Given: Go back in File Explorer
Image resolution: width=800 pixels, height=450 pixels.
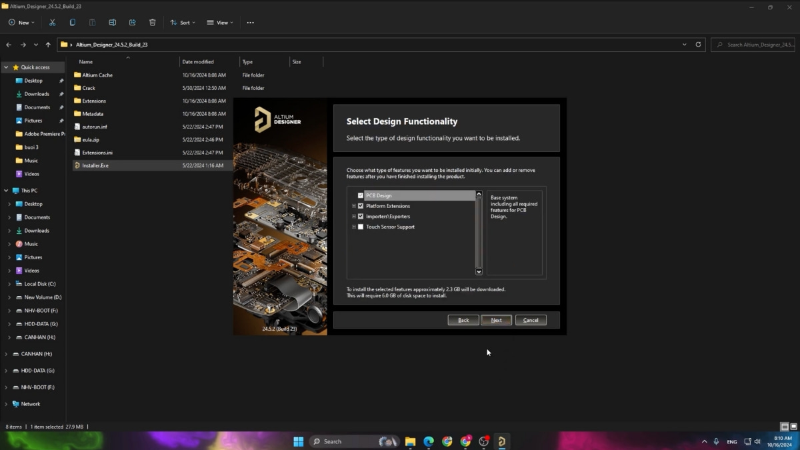Looking at the screenshot, I should click(9, 45).
